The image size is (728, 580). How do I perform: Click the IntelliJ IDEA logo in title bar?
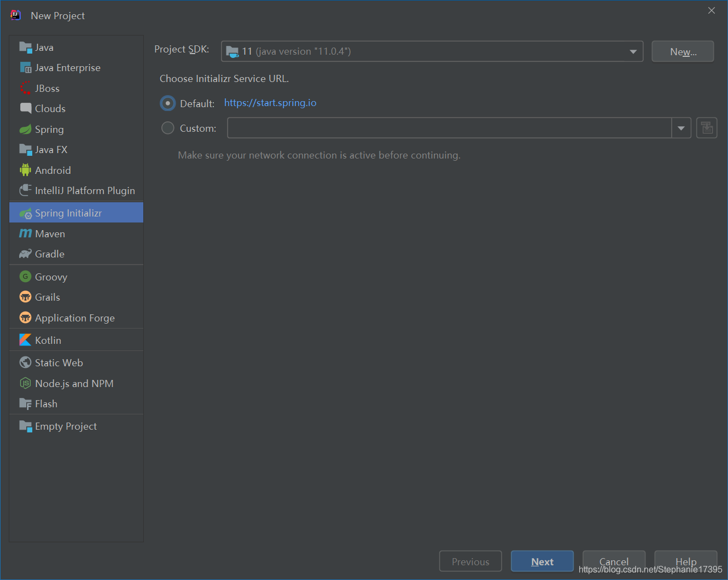[x=16, y=15]
